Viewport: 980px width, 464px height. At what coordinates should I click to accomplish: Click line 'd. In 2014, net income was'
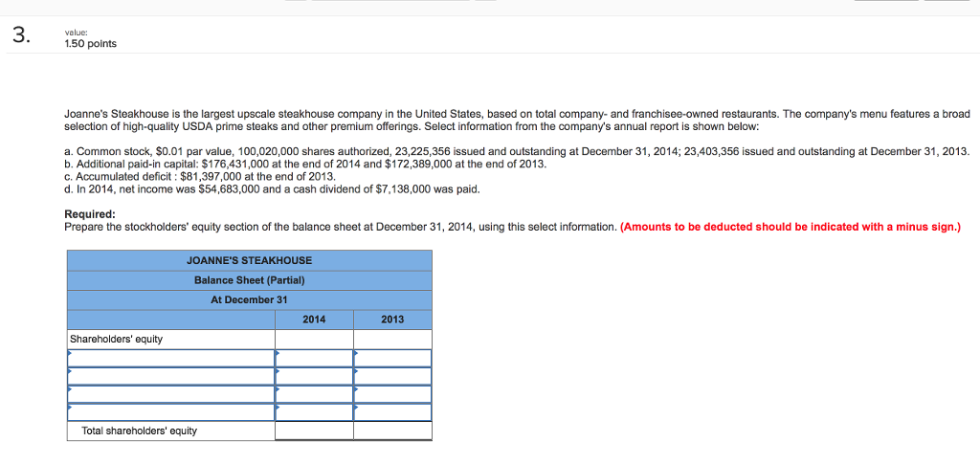(273, 189)
